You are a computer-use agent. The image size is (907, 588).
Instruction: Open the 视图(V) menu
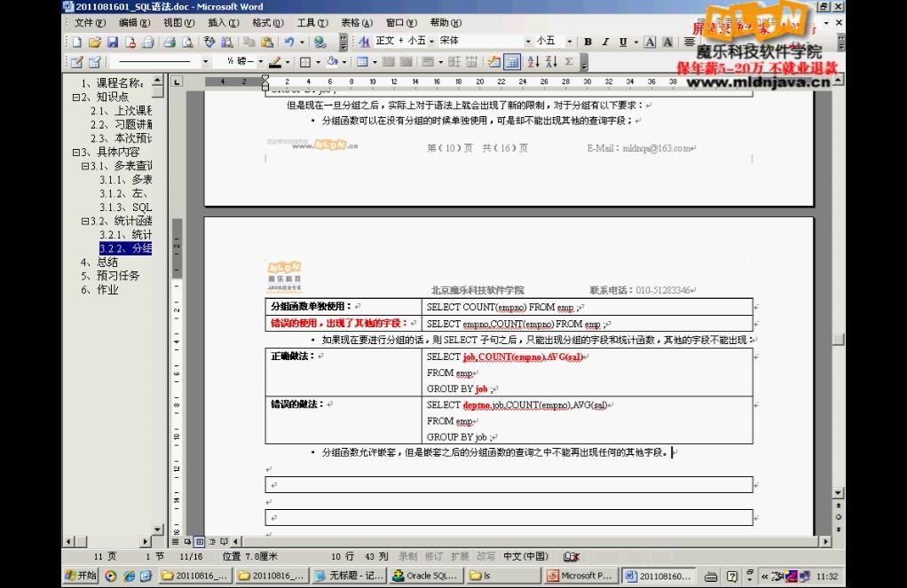pyautogui.click(x=178, y=22)
